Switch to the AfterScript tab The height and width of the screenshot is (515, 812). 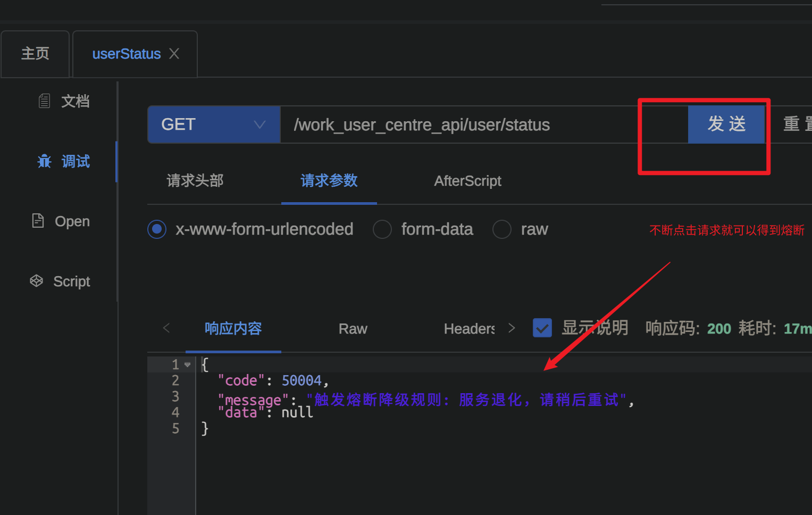467,181
